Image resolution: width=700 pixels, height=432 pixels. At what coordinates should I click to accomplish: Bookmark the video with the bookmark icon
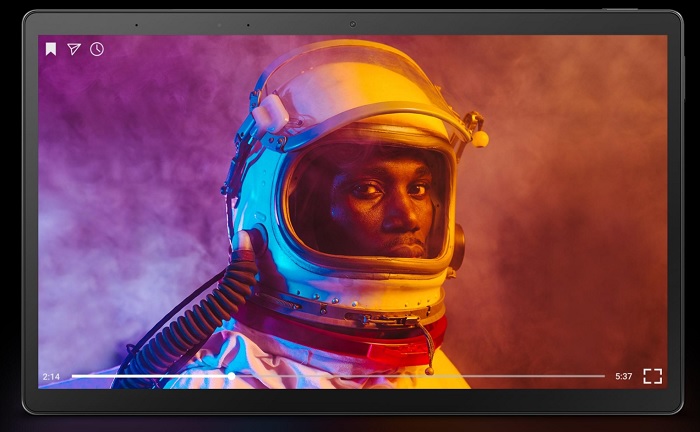tap(51, 49)
